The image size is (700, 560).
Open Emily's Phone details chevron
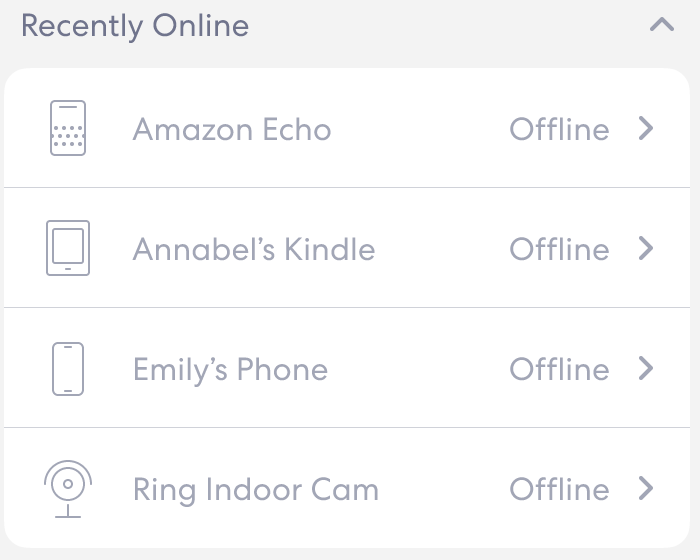(646, 368)
